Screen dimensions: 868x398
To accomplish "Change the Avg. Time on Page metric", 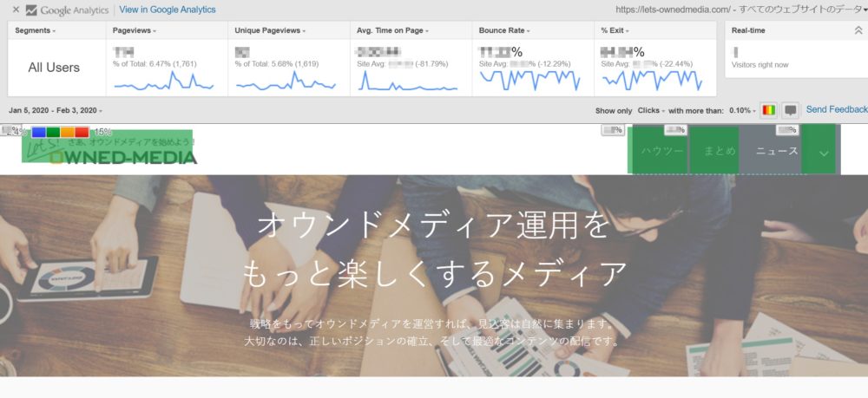I will [x=393, y=30].
